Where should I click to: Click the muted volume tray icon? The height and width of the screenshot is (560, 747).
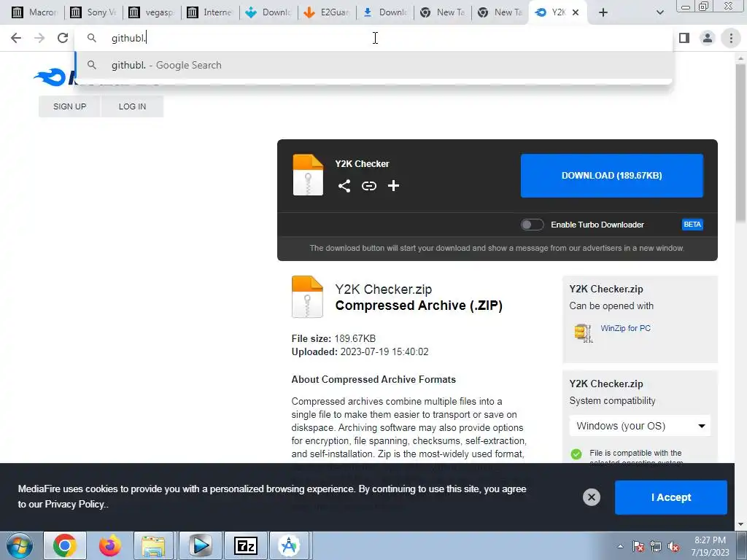[673, 547]
